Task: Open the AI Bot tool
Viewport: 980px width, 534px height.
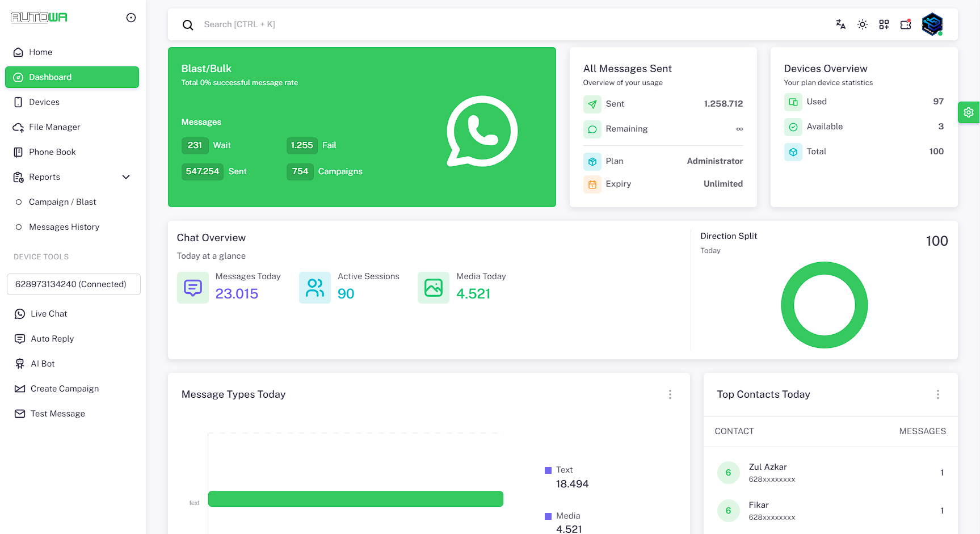Action: click(x=42, y=363)
